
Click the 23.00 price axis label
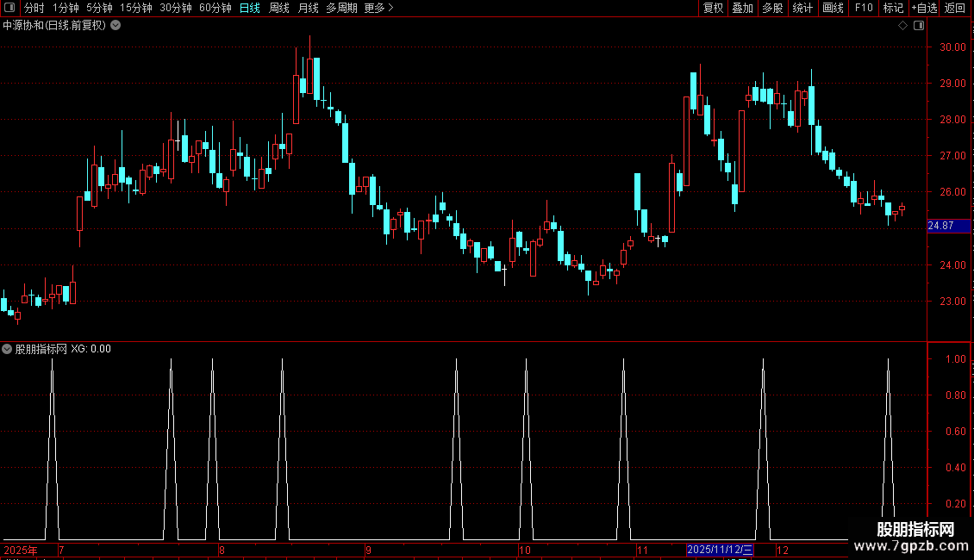(952, 302)
